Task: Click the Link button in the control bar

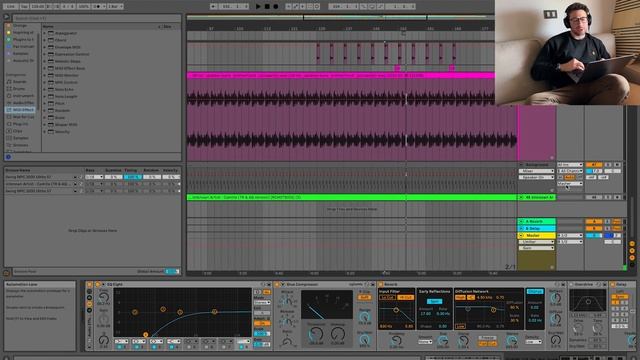Action: [x=11, y=7]
